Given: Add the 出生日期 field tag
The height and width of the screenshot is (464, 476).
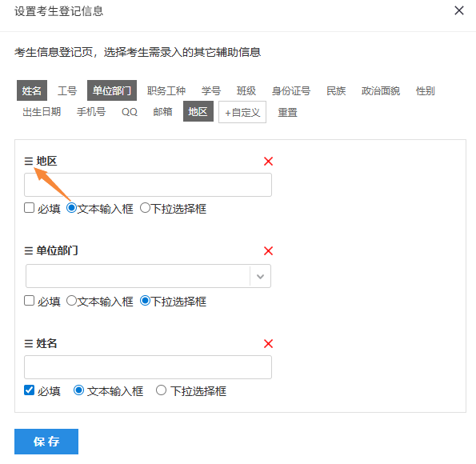Looking at the screenshot, I should [42, 111].
